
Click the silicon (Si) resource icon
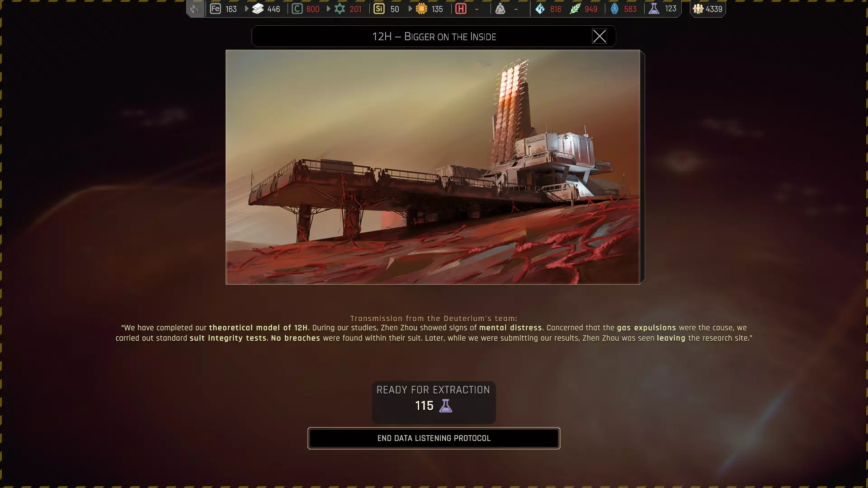coord(379,9)
